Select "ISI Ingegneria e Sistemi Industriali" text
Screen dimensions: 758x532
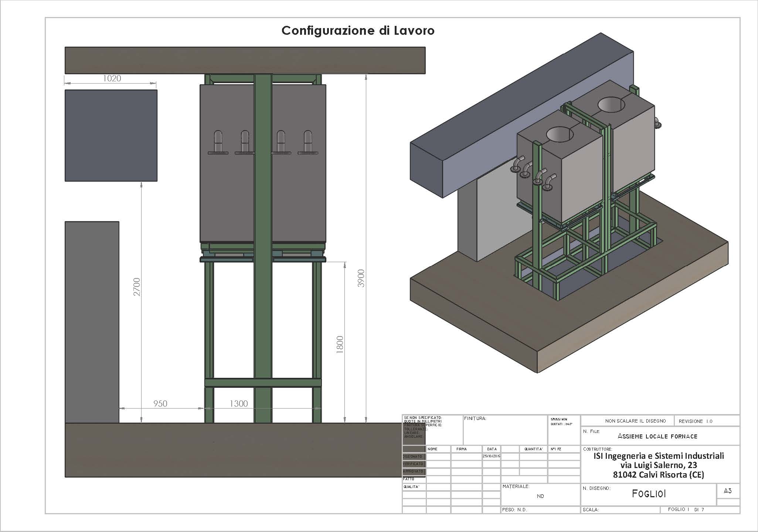pyautogui.click(x=659, y=456)
